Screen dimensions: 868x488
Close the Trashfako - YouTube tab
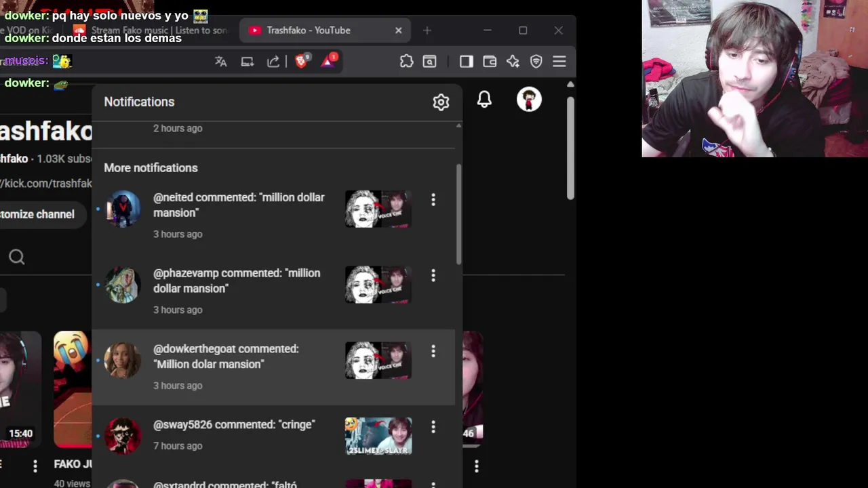(399, 30)
